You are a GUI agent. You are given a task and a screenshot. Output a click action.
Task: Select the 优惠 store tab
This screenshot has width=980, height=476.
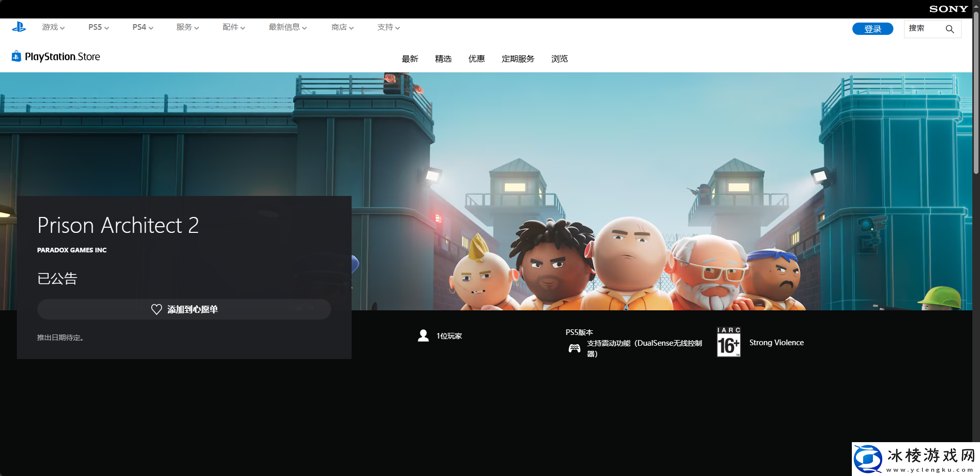[x=477, y=59]
